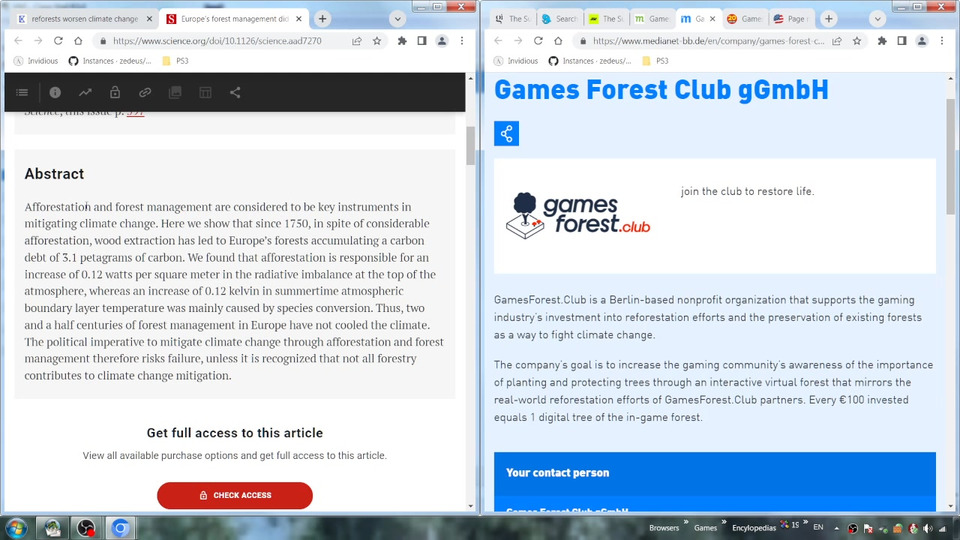The image size is (960, 540).
Task: Go to home page in the medianet window
Action: click(x=558, y=41)
